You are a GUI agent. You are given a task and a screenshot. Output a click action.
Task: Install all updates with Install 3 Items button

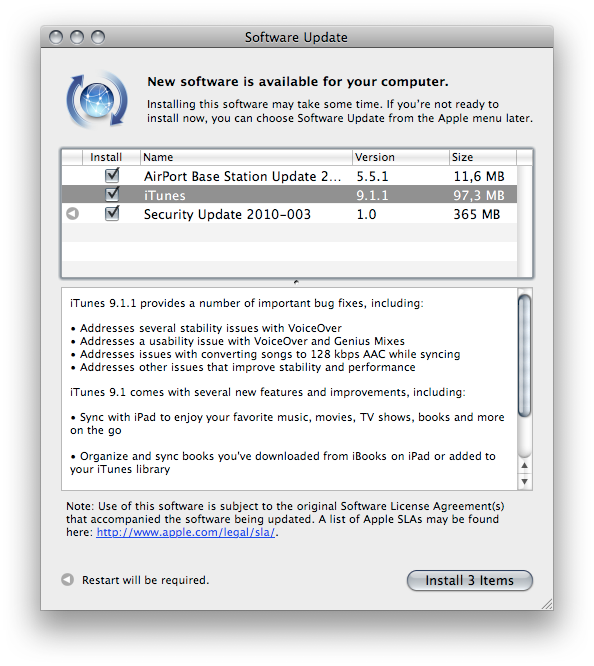(x=470, y=580)
